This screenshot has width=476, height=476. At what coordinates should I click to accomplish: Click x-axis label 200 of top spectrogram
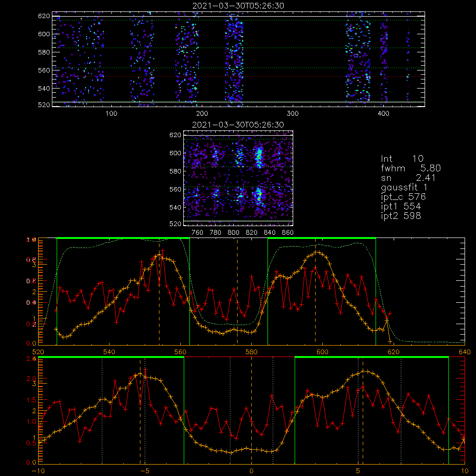point(202,114)
